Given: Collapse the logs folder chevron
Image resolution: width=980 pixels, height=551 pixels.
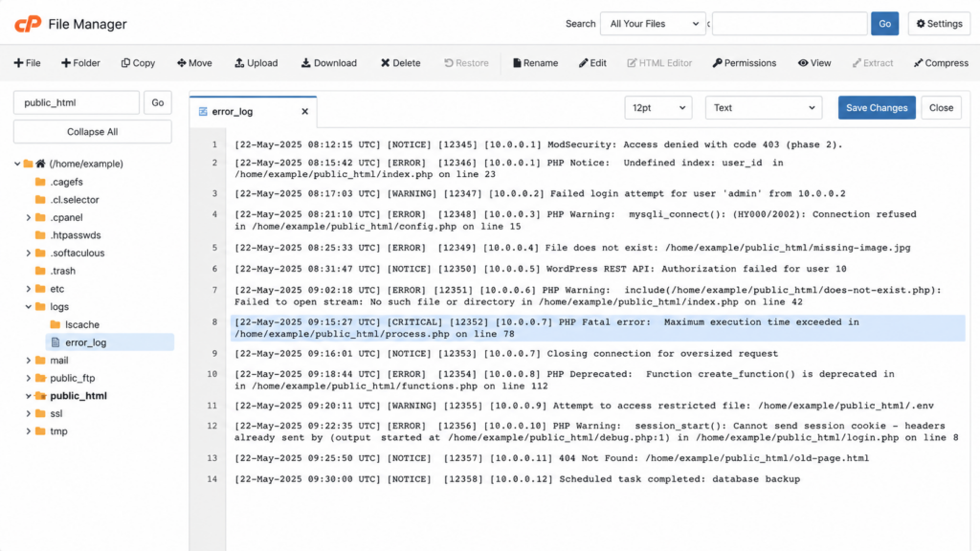Looking at the screenshot, I should (x=28, y=307).
